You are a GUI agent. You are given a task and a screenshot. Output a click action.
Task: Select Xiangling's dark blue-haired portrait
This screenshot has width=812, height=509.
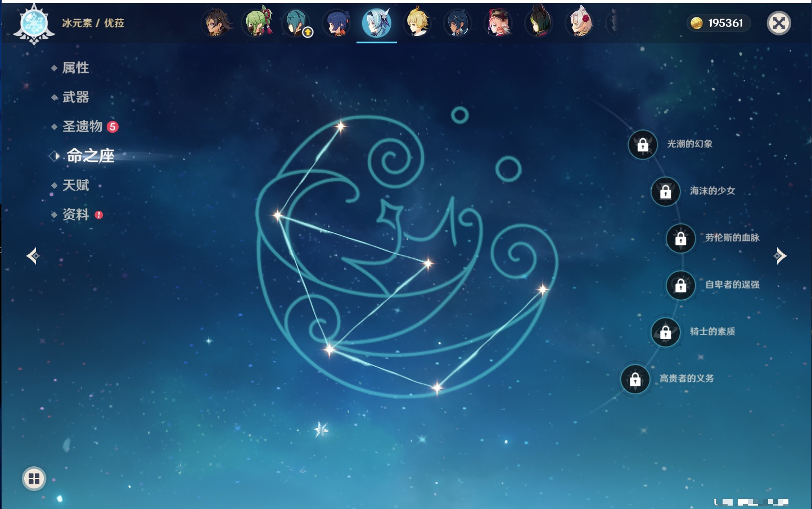coord(337,23)
